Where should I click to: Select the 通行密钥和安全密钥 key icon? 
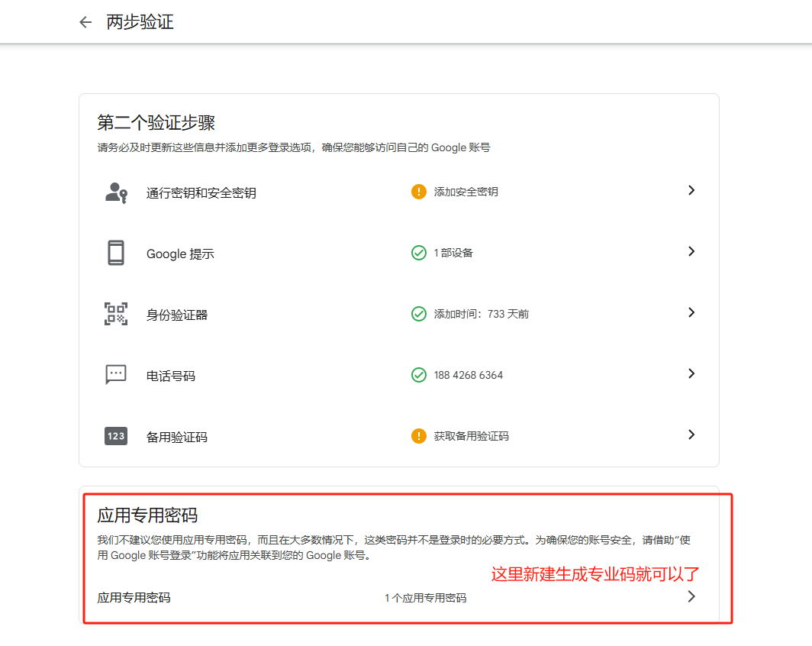[x=115, y=192]
